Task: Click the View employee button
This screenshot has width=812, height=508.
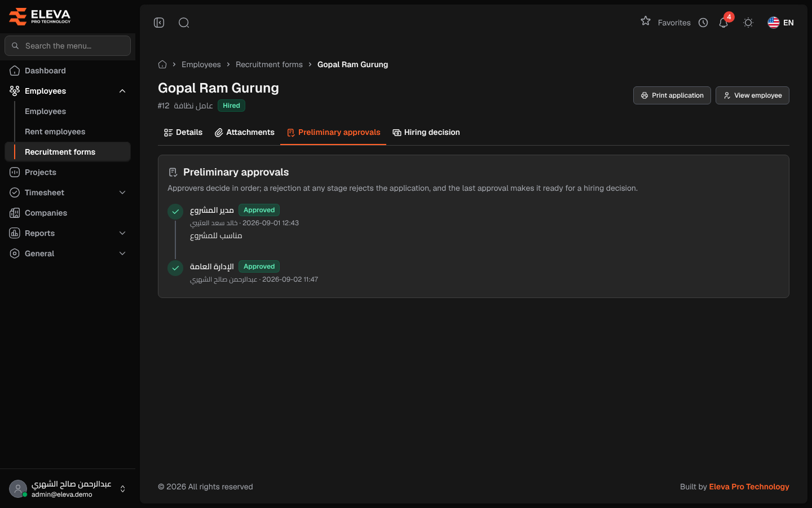Action: (752, 95)
